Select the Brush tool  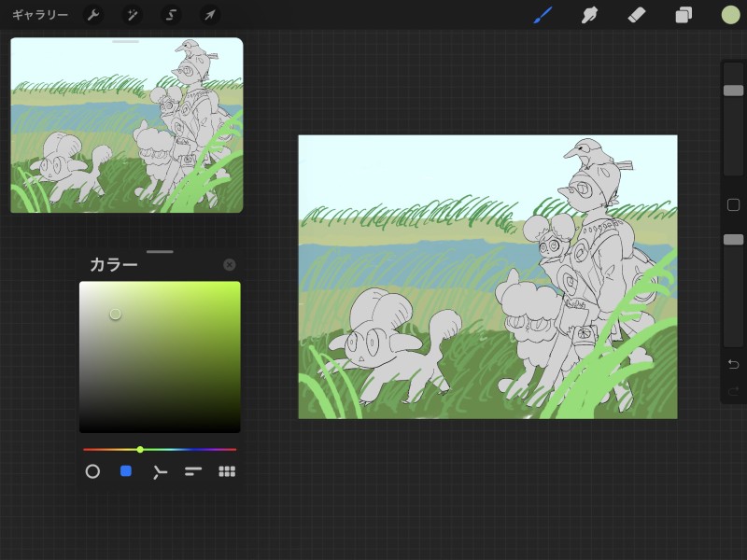point(543,15)
